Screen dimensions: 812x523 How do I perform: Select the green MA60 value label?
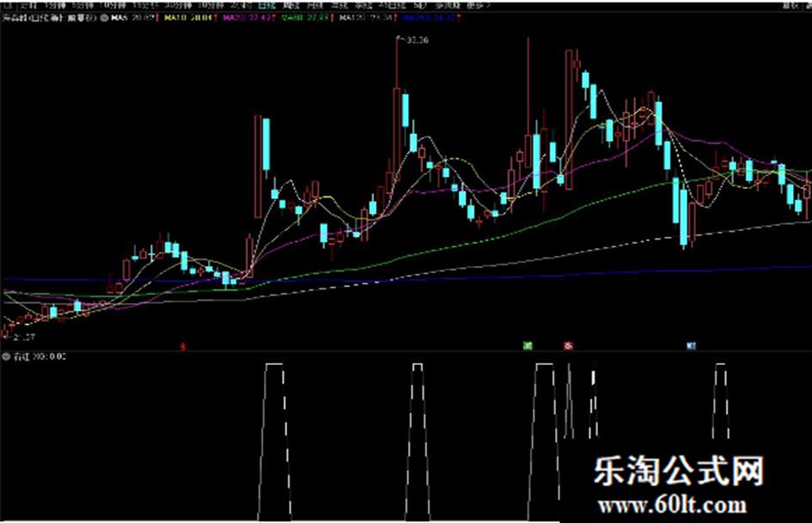pos(307,18)
